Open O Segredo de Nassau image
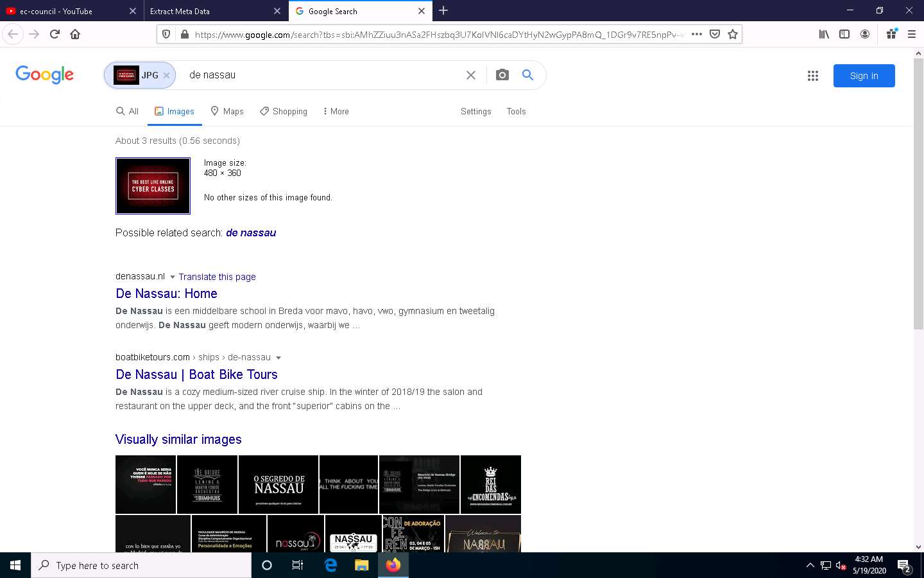Viewport: 924px width, 578px height. coord(278,484)
